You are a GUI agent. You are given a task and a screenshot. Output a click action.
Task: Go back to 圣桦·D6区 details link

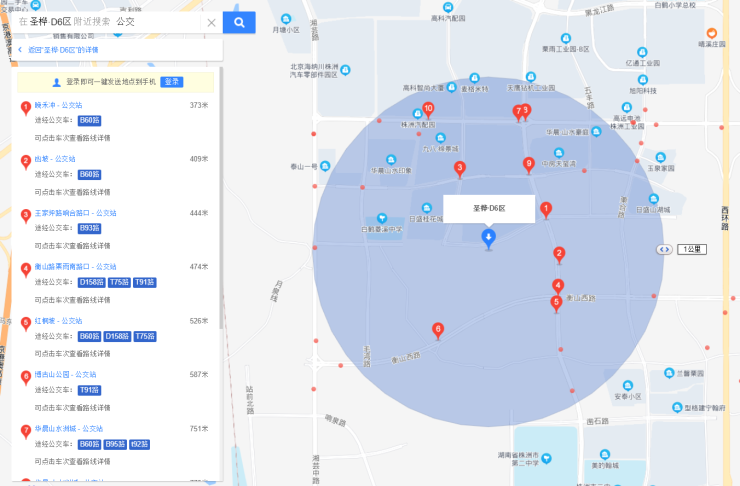[x=63, y=50]
